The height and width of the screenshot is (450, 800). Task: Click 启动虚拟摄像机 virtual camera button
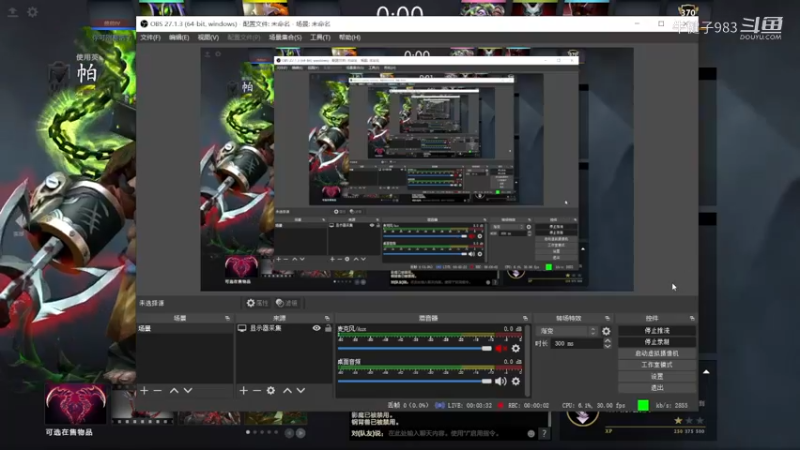[x=657, y=353]
